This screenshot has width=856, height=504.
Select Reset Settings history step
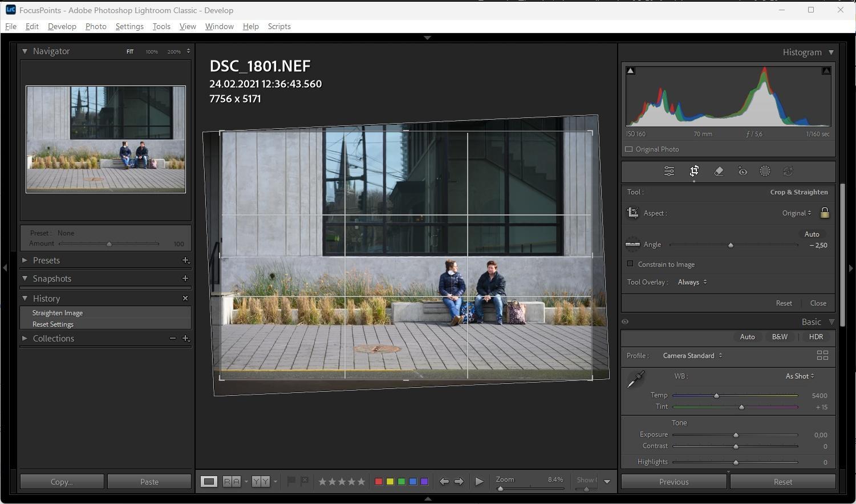(x=53, y=324)
